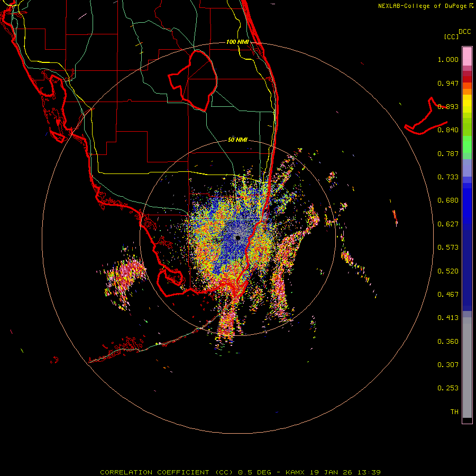Select the 0.680 scale value
This screenshot has width=476, height=476.
point(448,200)
